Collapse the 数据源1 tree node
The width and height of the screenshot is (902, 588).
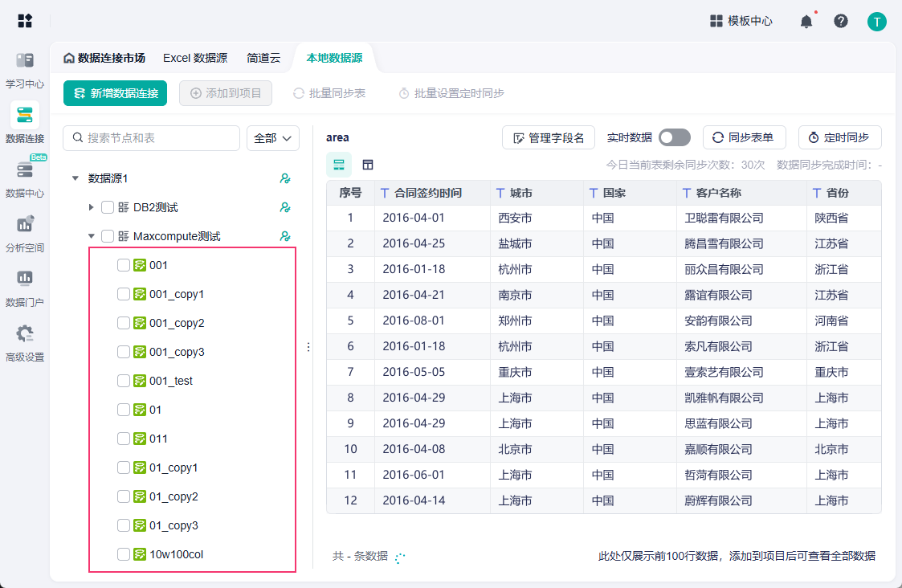76,178
